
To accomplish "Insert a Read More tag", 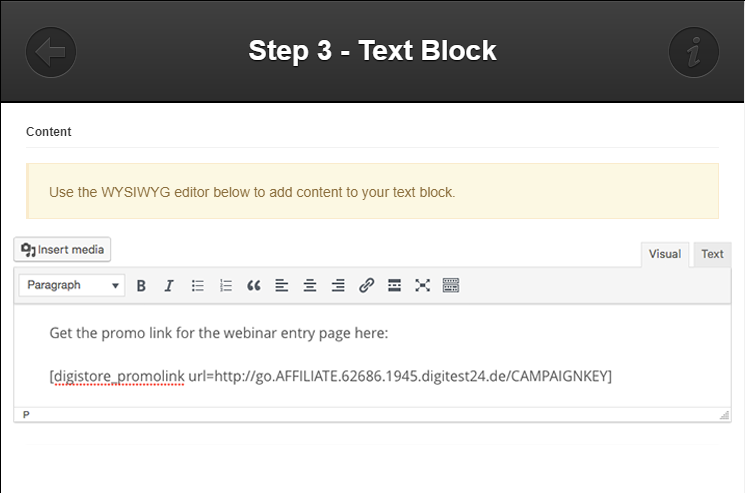I will (x=394, y=286).
